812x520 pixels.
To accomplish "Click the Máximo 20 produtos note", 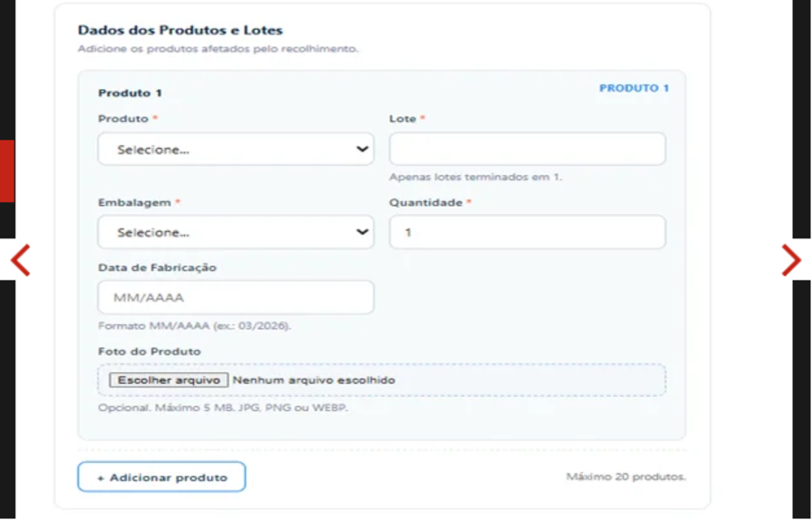I will (626, 477).
